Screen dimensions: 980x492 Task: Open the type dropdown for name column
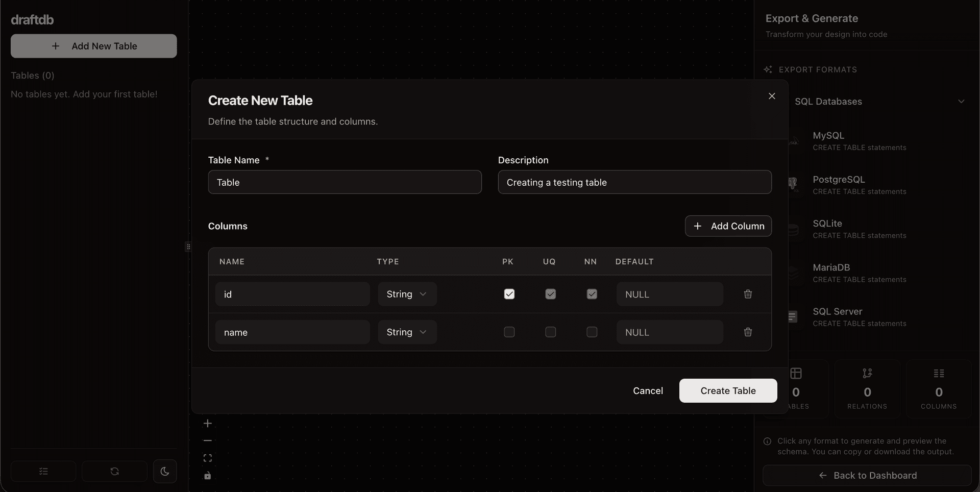coord(407,332)
